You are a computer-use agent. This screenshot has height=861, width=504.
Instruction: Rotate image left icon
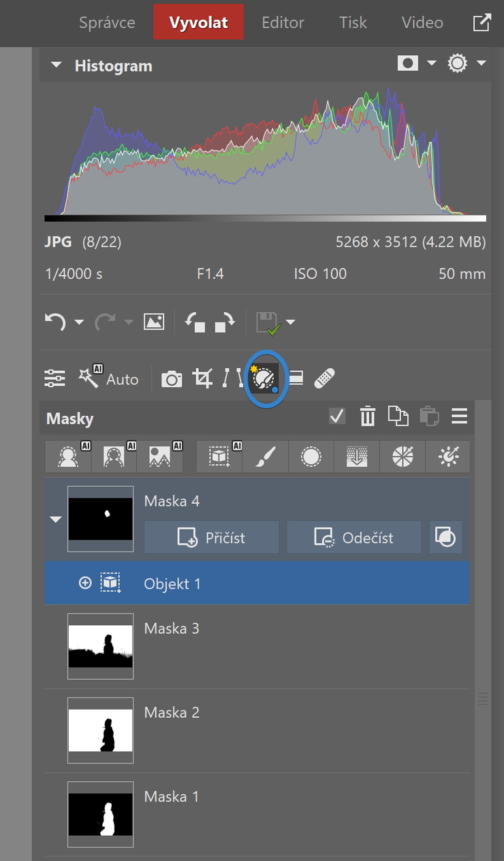click(195, 322)
